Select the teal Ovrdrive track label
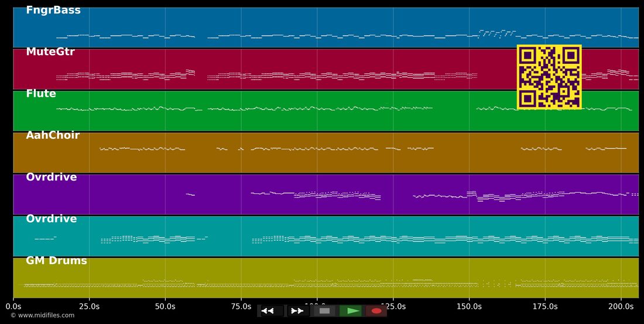Image resolution: width=644 pixels, height=324 pixels. click(x=52, y=219)
